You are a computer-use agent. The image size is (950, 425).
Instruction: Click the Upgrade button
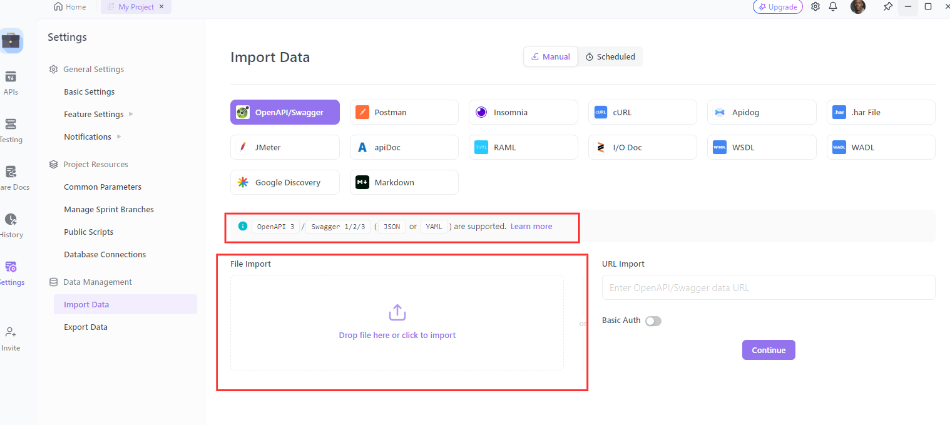tap(778, 7)
